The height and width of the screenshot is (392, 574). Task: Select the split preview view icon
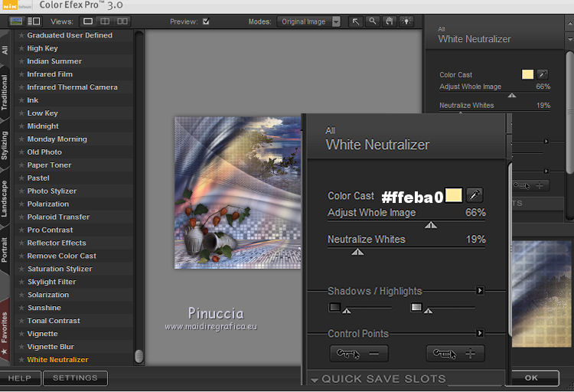(x=105, y=21)
